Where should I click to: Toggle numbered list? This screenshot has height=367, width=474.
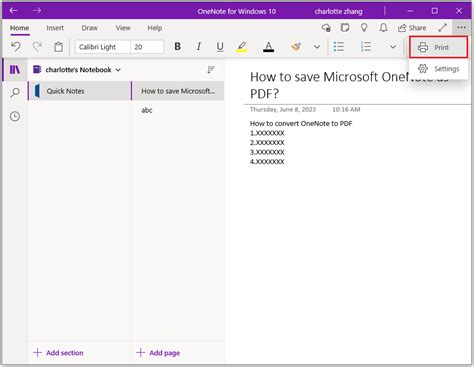[x=366, y=47]
